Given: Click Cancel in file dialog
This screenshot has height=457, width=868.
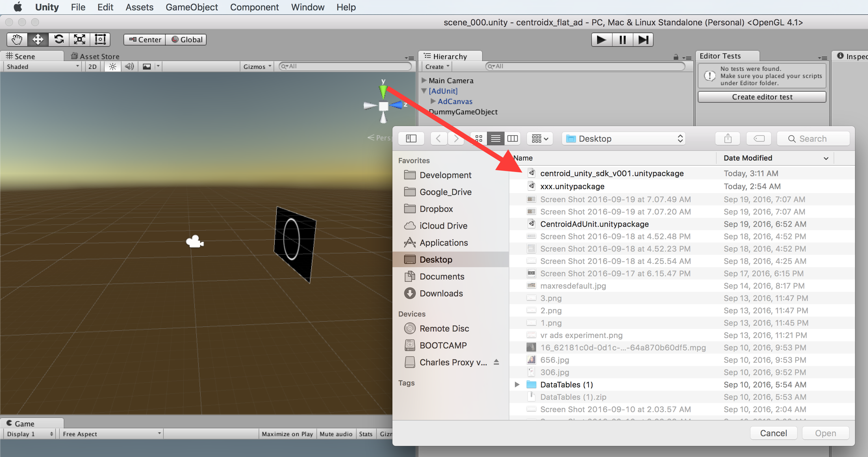Looking at the screenshot, I should 773,433.
